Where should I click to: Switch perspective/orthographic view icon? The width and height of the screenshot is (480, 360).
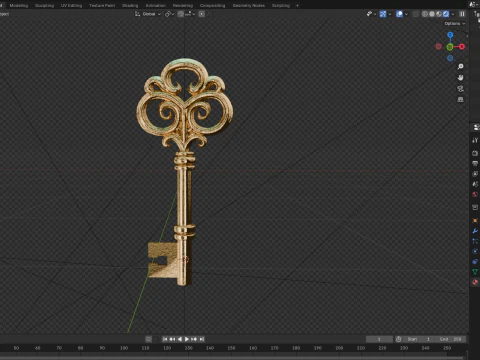(460, 100)
